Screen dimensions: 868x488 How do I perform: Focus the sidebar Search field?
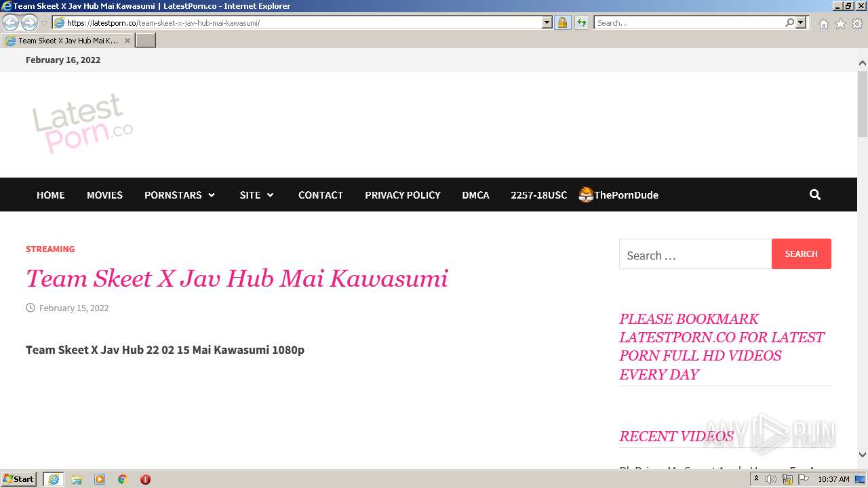695,255
